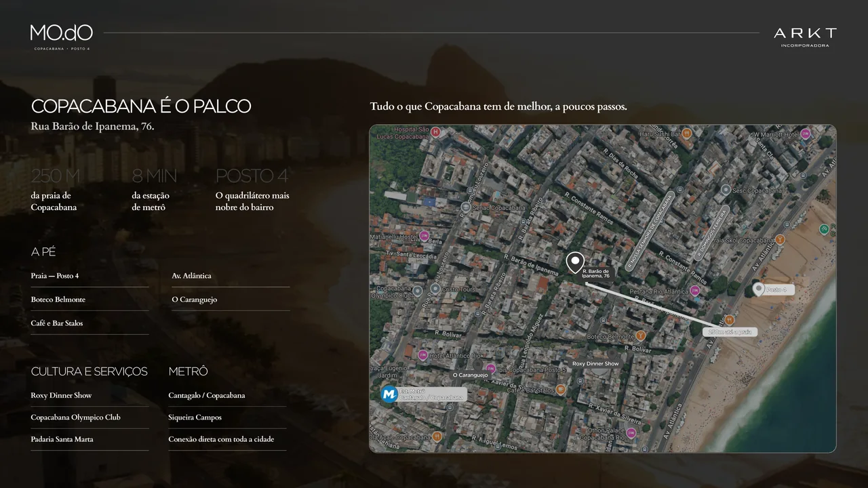This screenshot has width=868, height=488.
Task: Click the Copacabana Olympico Club map marker
Action: click(x=418, y=291)
